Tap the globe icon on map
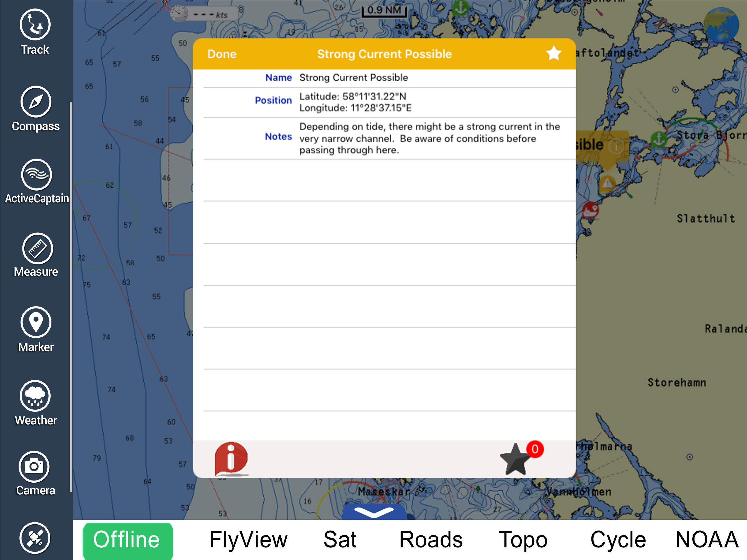747x560 pixels. pos(721,24)
